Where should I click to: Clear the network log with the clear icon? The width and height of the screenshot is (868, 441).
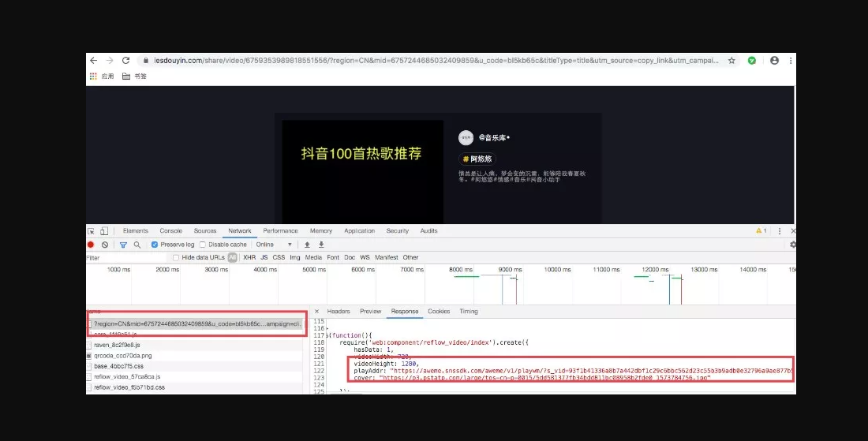click(x=105, y=245)
